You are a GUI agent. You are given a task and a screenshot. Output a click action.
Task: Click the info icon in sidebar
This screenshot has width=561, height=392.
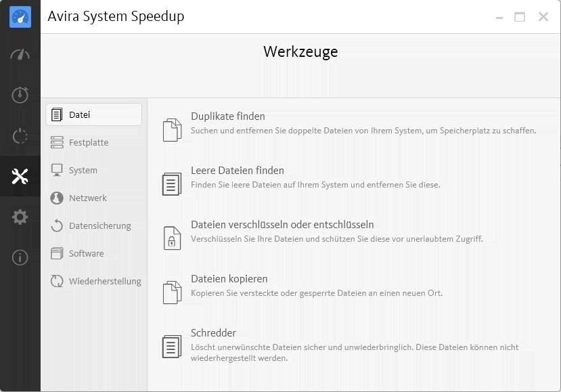click(20, 257)
